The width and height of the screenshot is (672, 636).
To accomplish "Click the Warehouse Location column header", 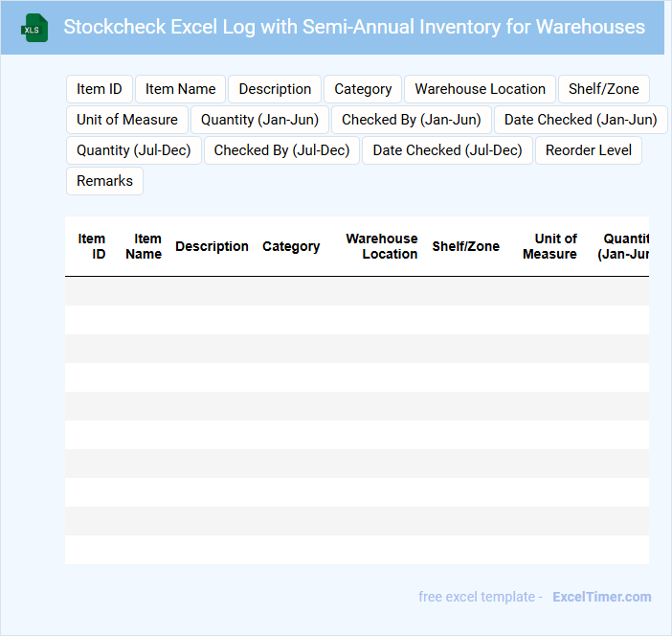I will pyautogui.click(x=382, y=246).
